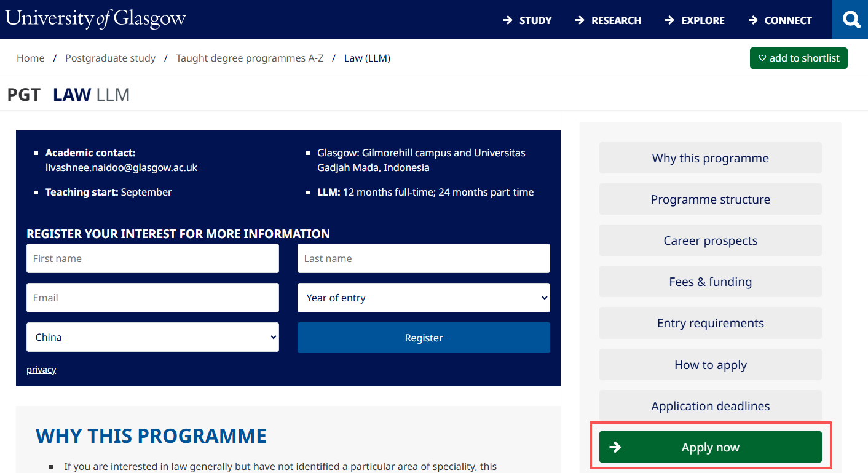This screenshot has height=473, width=868.
Task: Open the privacy link
Action: tap(41, 370)
